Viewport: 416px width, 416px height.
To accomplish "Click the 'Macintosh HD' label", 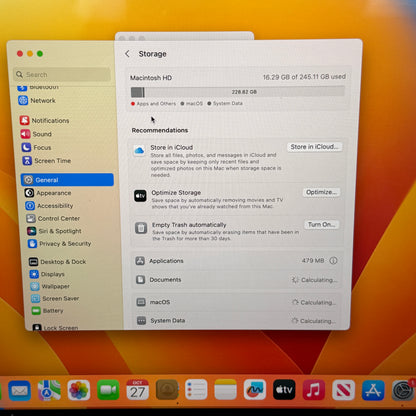I will point(151,78).
